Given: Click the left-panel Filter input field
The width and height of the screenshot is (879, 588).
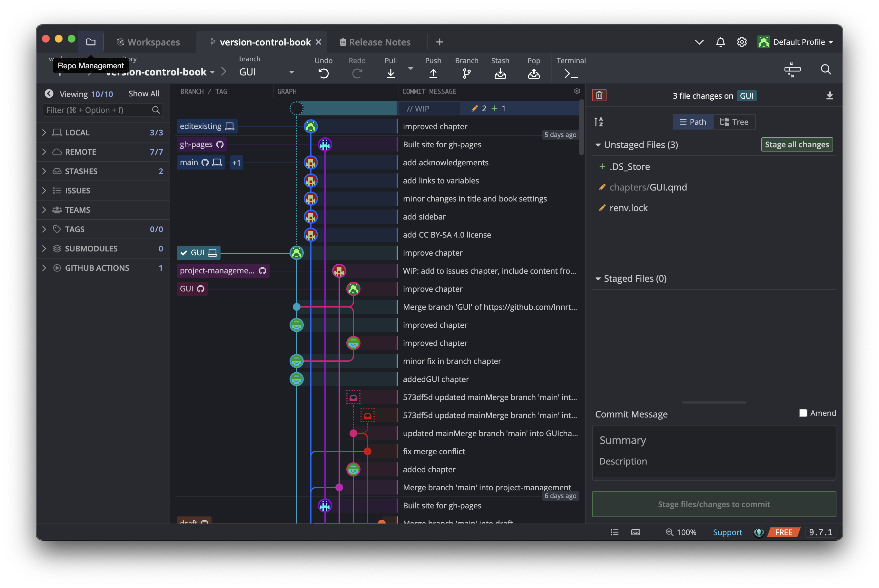Looking at the screenshot, I should point(97,110).
